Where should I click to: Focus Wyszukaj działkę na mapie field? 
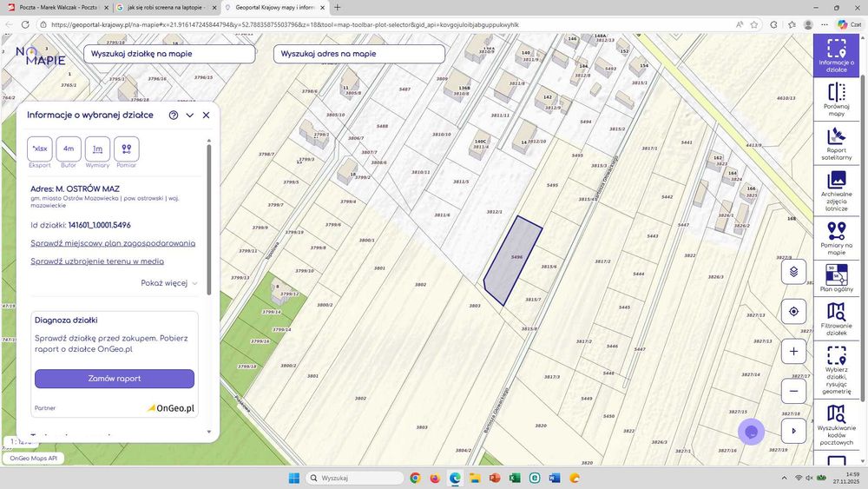pyautogui.click(x=169, y=54)
